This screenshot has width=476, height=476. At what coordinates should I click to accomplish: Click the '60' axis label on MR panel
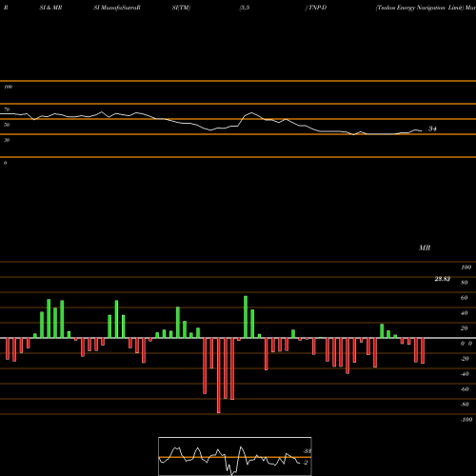[x=465, y=298]
